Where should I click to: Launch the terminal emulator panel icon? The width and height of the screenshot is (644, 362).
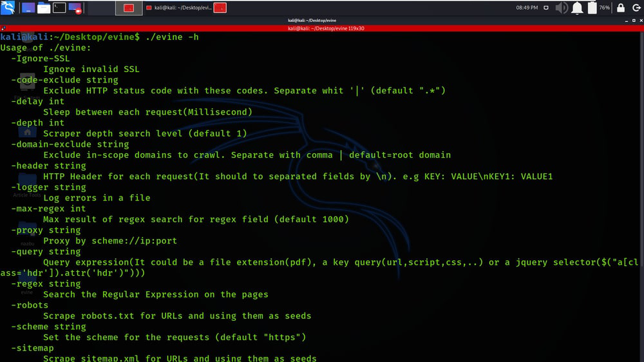[59, 8]
